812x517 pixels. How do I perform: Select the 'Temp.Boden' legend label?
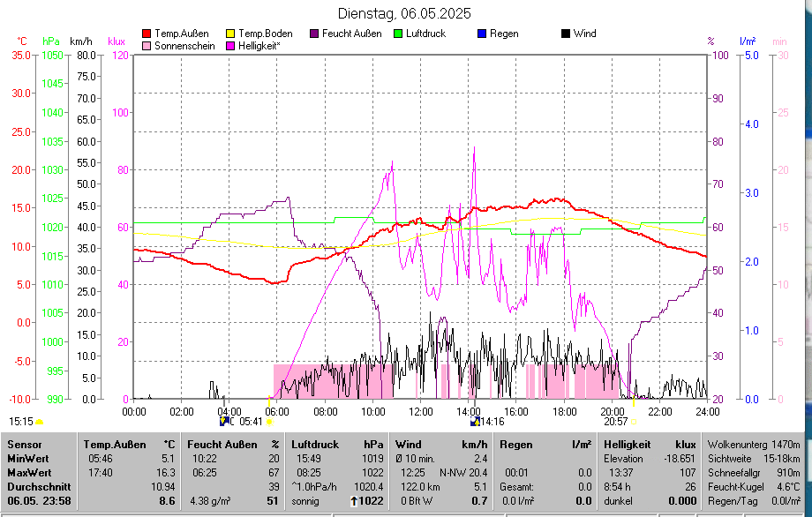pos(266,34)
